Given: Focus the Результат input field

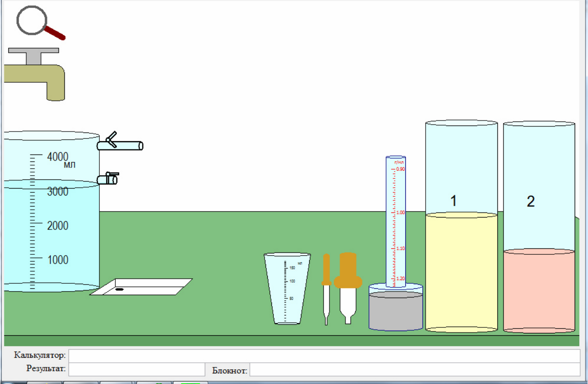Looking at the screenshot, I should (x=137, y=369).
